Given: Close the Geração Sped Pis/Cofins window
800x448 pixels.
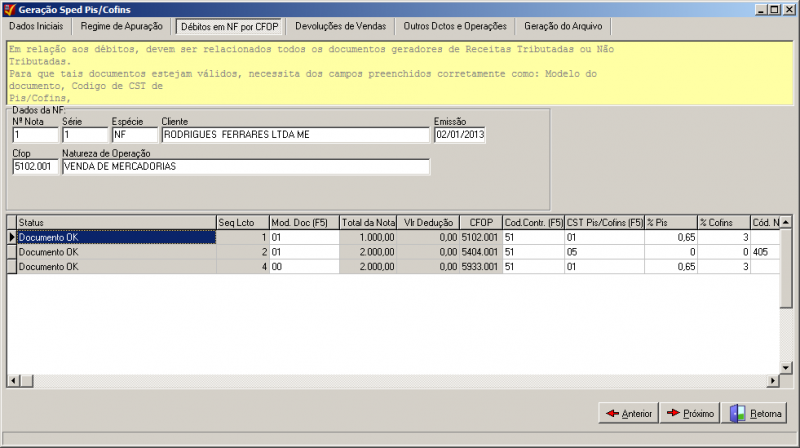Looking at the screenshot, I should pyautogui.click(x=788, y=9).
